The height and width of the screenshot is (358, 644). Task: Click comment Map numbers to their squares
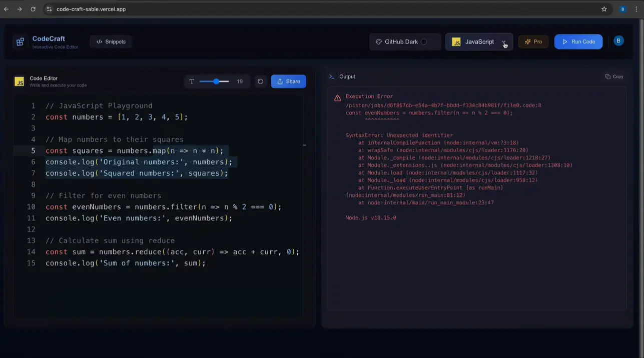click(115, 140)
